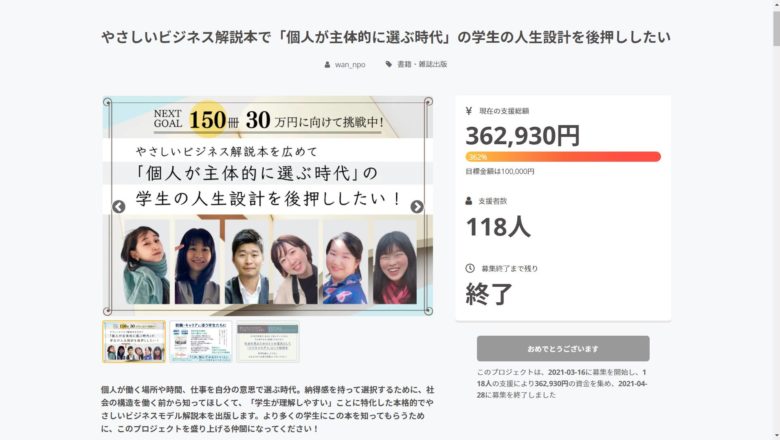Click the 362% funding progress bar

tap(563, 157)
